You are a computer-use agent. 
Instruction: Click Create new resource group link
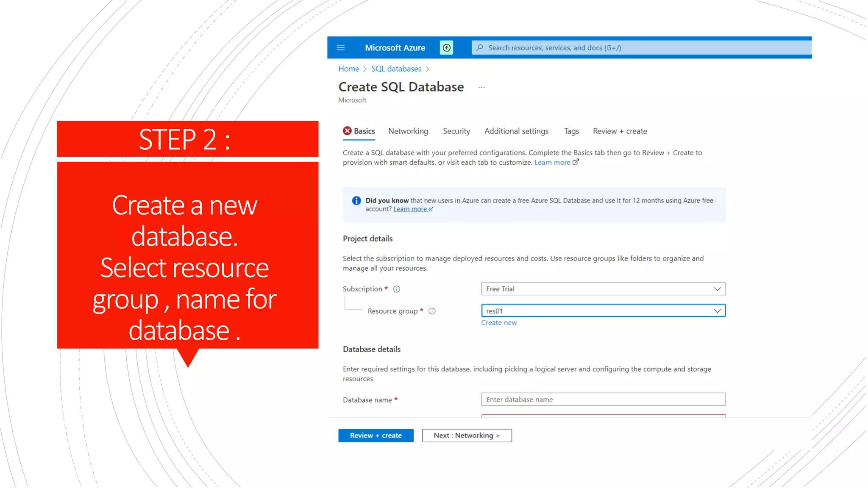[x=498, y=323]
